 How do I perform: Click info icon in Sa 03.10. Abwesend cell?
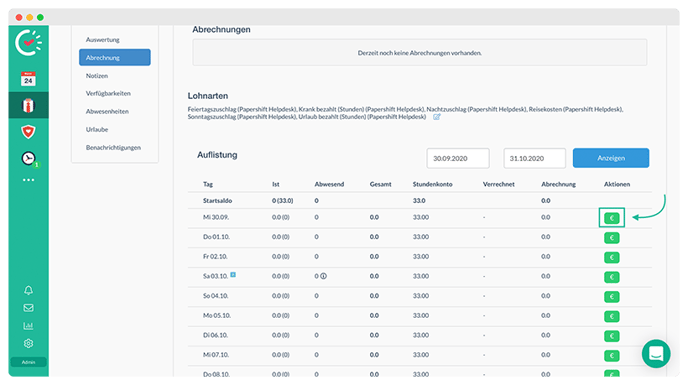click(x=323, y=276)
